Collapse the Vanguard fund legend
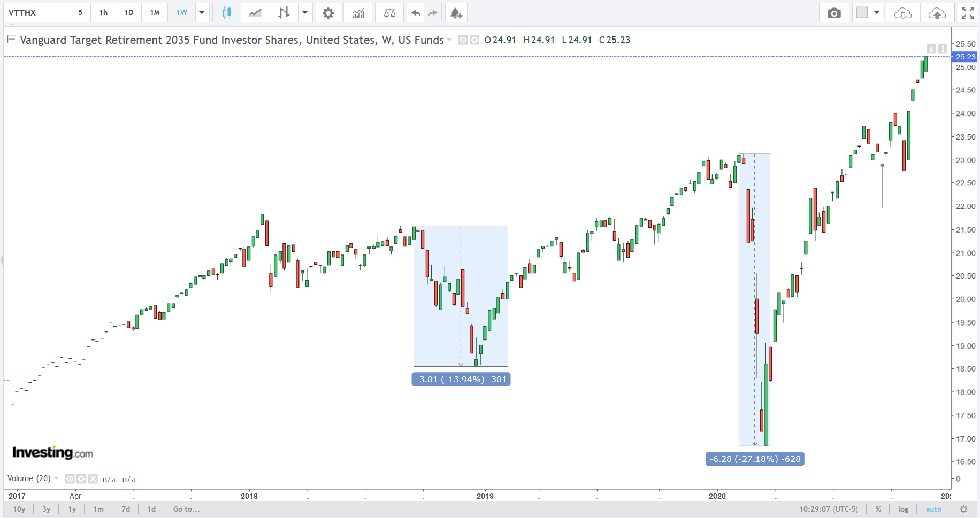 click(11, 40)
